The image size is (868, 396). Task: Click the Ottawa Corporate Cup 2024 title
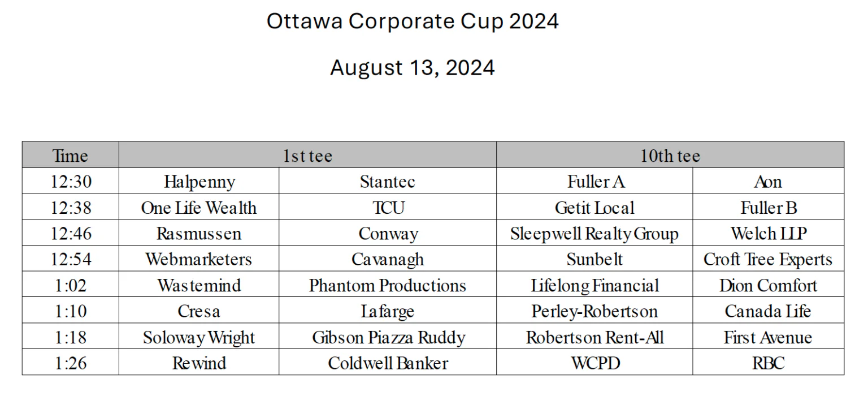click(413, 21)
